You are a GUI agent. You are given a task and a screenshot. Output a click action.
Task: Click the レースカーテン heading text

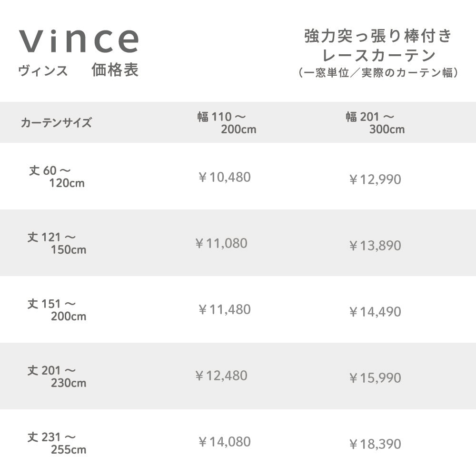[x=378, y=55]
